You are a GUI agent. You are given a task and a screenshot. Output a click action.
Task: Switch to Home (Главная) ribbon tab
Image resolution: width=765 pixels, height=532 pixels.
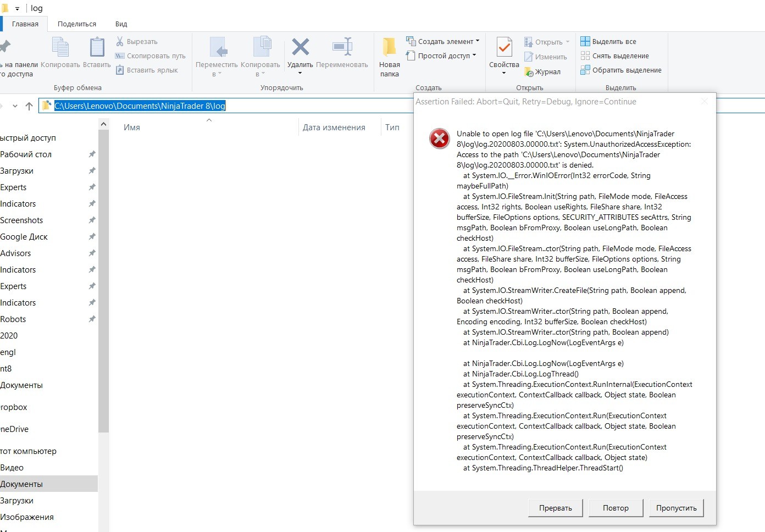click(25, 24)
